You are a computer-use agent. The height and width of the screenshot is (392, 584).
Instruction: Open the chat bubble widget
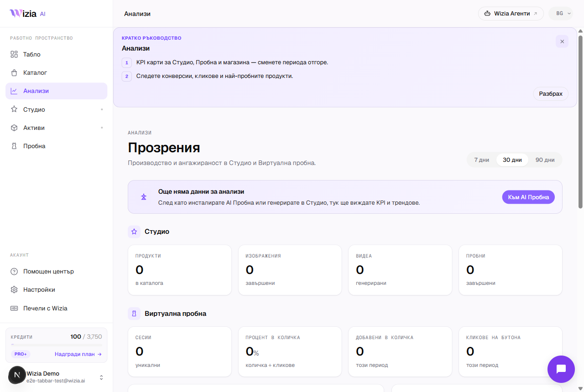click(x=561, y=369)
